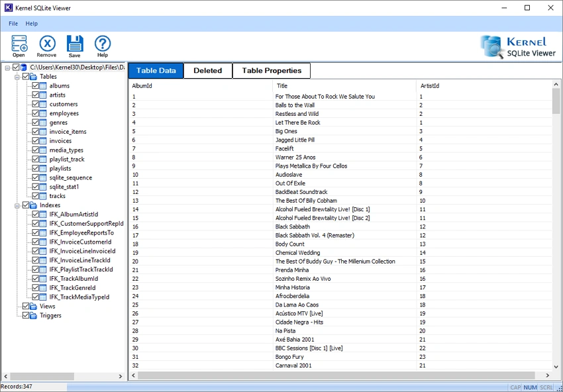This screenshot has height=392, width=563.
Task: Uncheck the artists table checkbox
Action: tap(35, 95)
